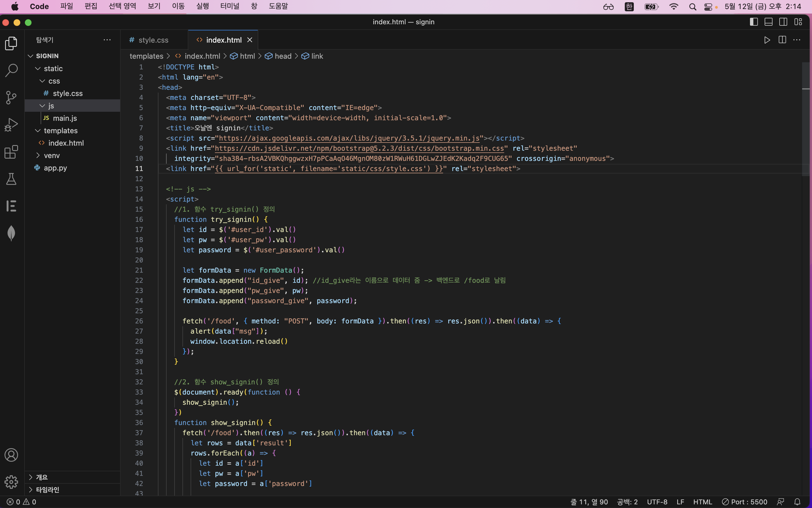The image size is (812, 508).
Task: Open macOS Control Center
Action: coord(708,7)
